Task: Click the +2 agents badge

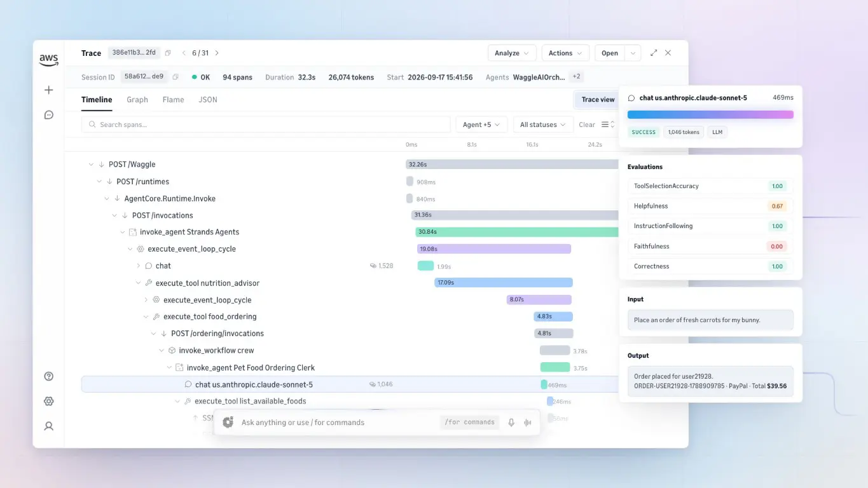Action: point(576,77)
